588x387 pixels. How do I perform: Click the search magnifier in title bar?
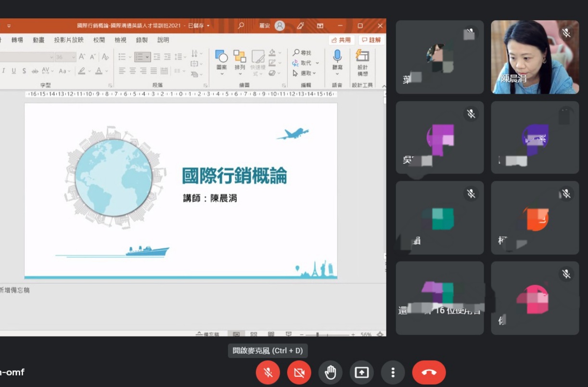point(241,25)
